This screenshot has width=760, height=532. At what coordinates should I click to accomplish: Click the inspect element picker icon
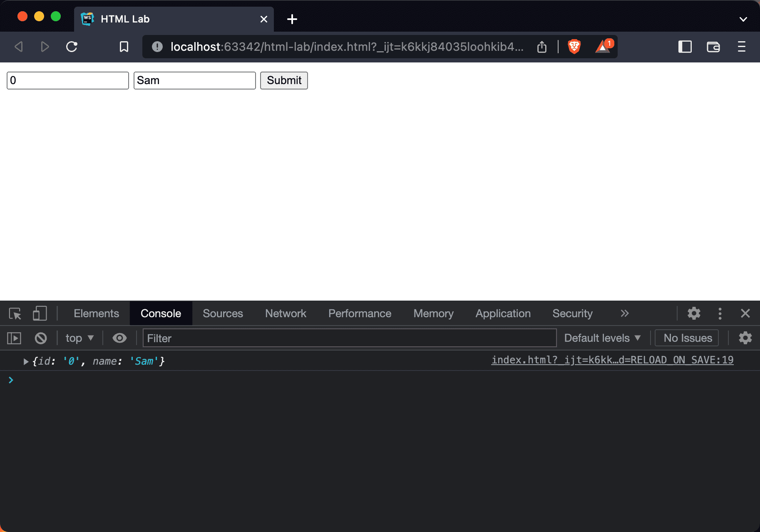[15, 313]
